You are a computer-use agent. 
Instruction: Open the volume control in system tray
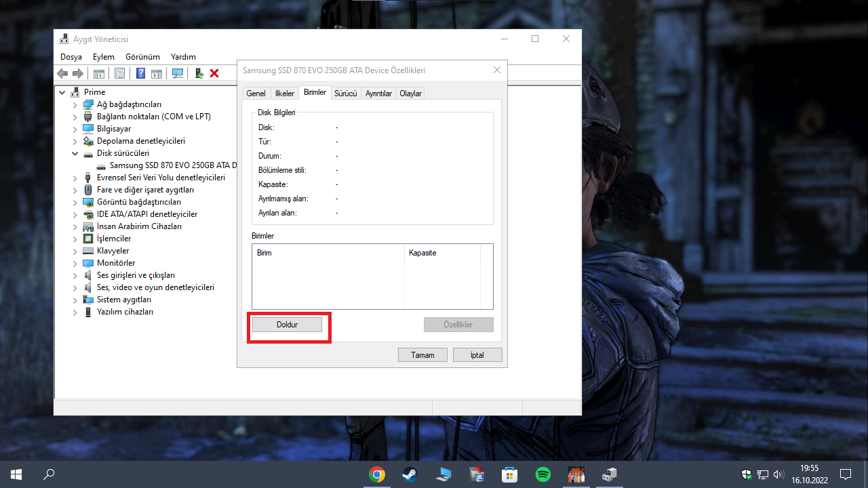(778, 474)
